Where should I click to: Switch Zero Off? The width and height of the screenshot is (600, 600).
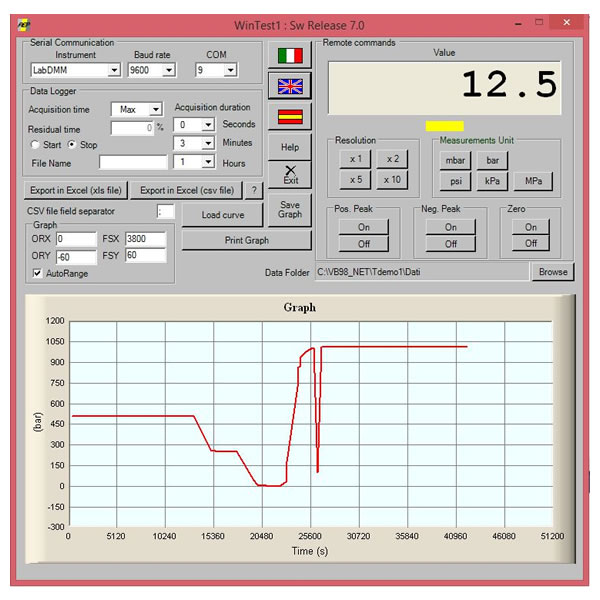pyautogui.click(x=530, y=243)
